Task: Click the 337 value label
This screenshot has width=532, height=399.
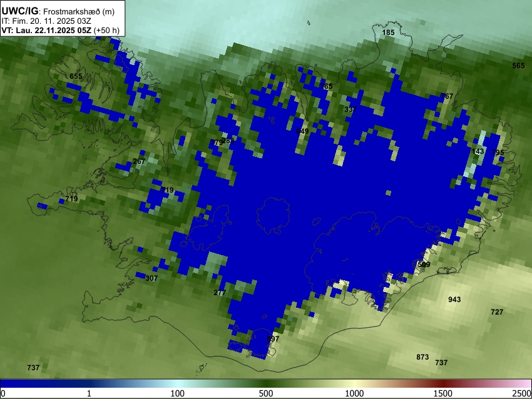Action: pyautogui.click(x=350, y=109)
